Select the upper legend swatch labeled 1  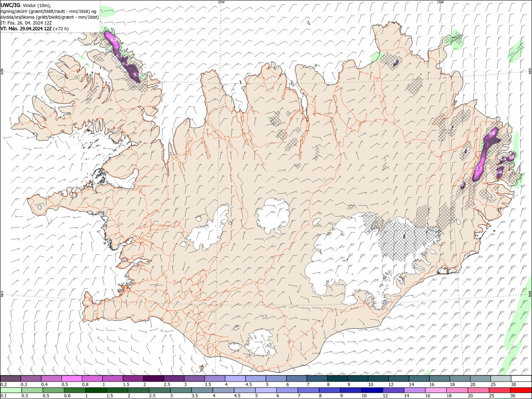[113, 378]
